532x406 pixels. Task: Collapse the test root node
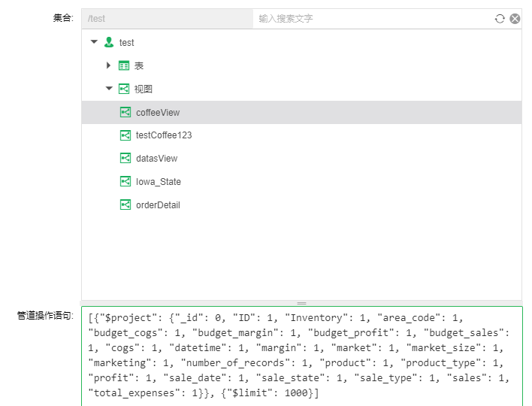(94, 43)
